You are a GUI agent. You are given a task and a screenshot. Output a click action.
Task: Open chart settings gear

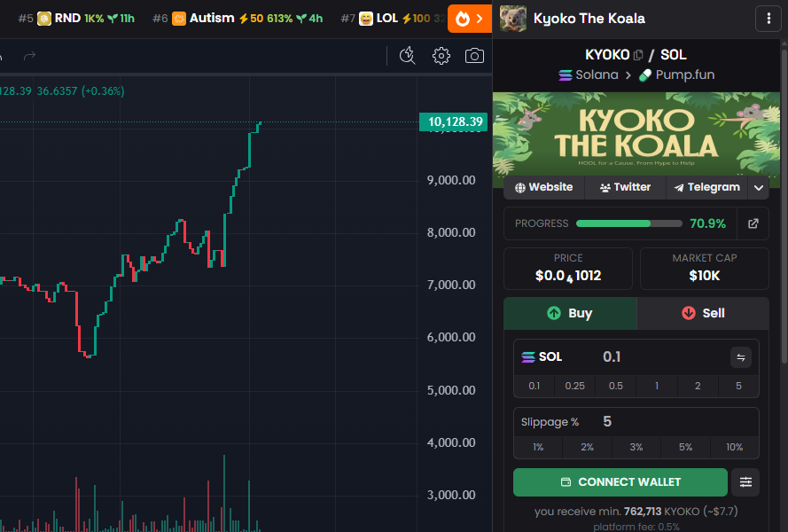click(x=441, y=56)
